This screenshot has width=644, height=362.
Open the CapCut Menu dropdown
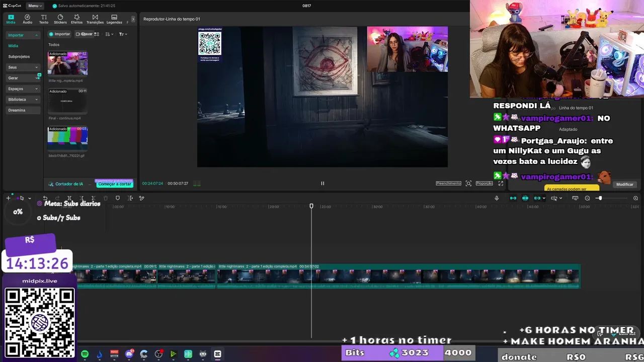pos(35,6)
